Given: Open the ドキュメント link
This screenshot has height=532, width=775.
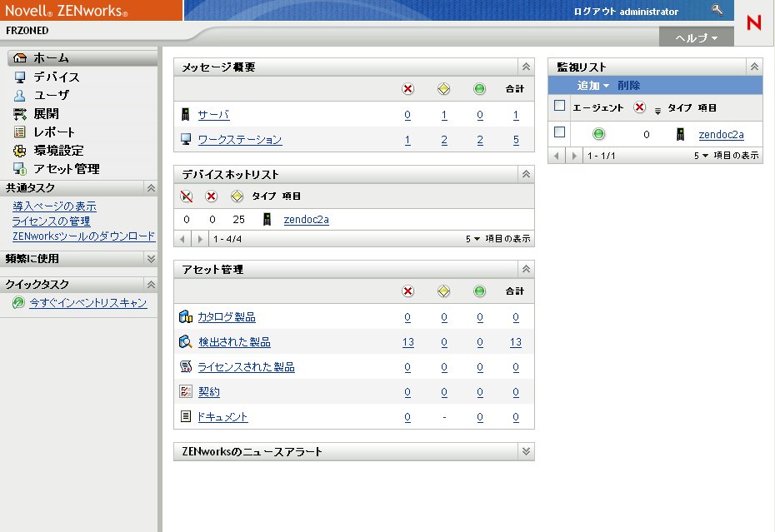Looking at the screenshot, I should coord(222,417).
